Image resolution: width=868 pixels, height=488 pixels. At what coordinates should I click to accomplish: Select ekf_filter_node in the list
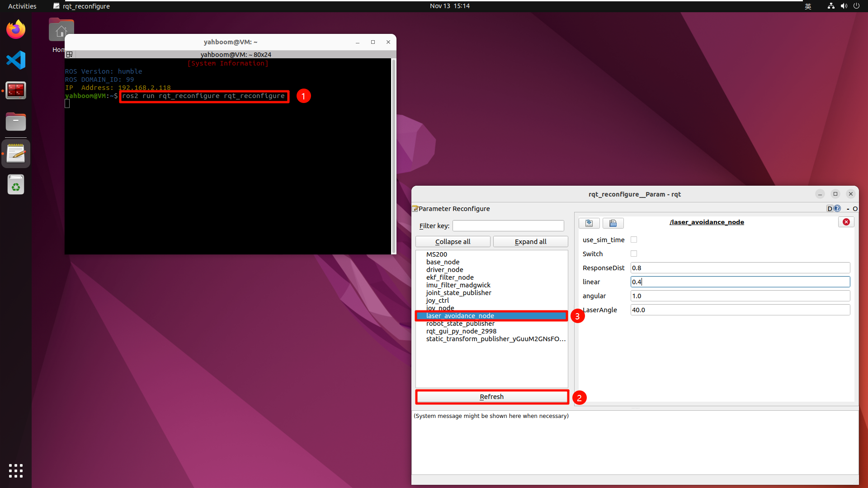click(491, 277)
